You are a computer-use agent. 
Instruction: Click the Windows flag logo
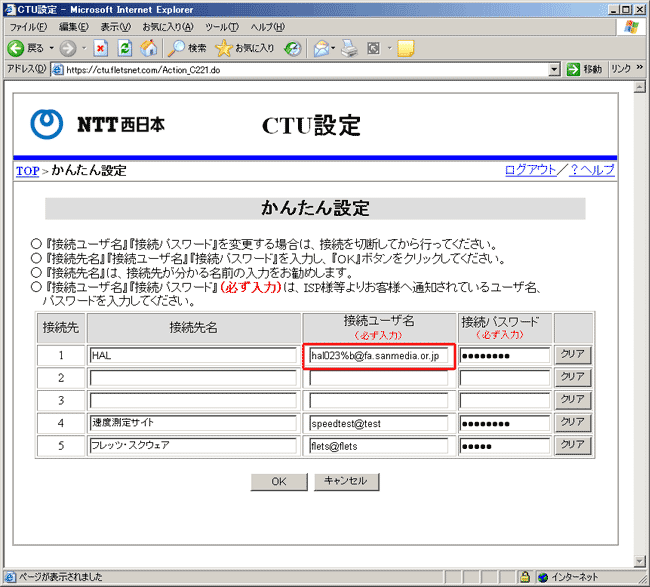click(631, 27)
